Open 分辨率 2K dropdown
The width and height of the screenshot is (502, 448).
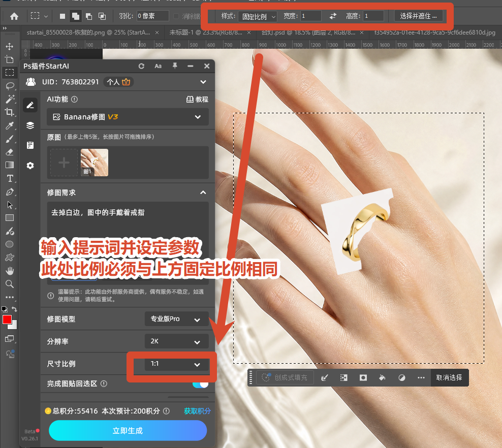tap(176, 341)
